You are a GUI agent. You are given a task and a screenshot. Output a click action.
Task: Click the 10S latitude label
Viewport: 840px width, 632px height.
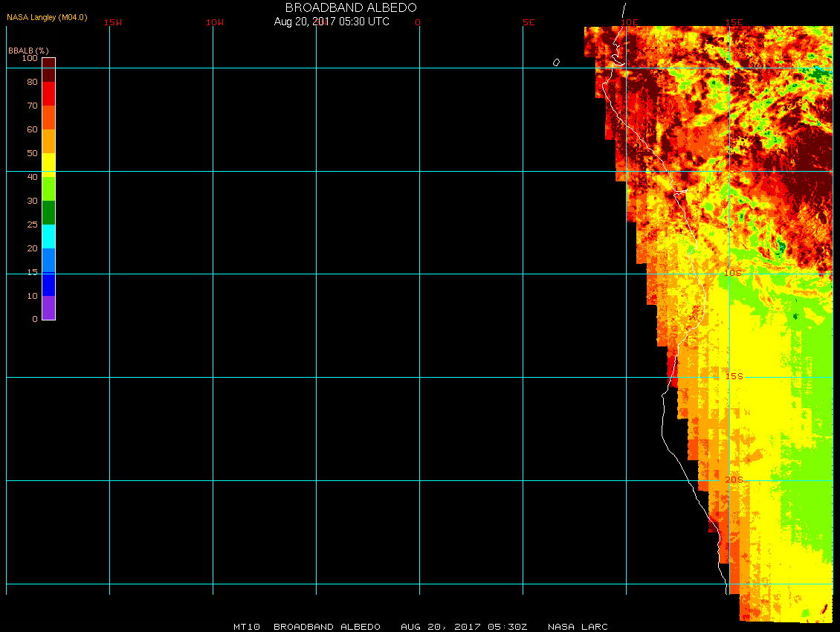pyautogui.click(x=733, y=274)
